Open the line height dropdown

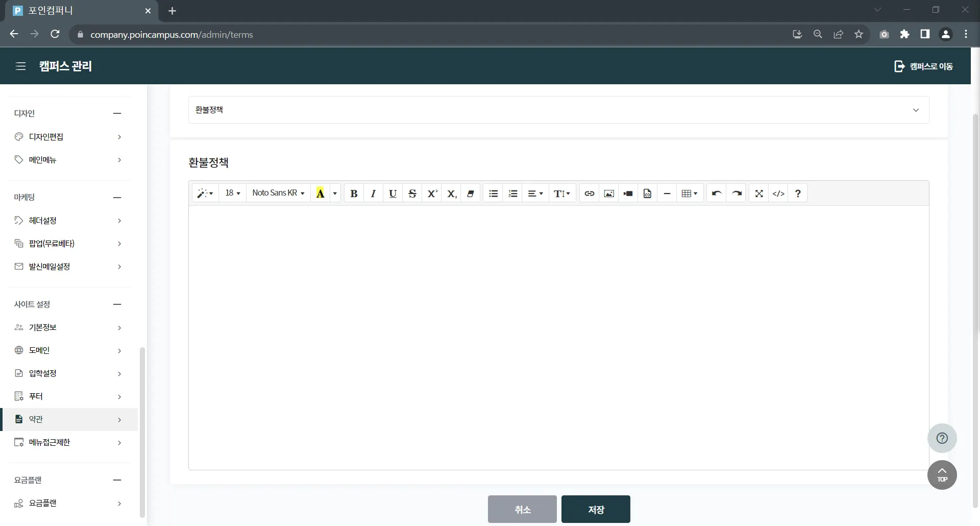click(x=562, y=194)
